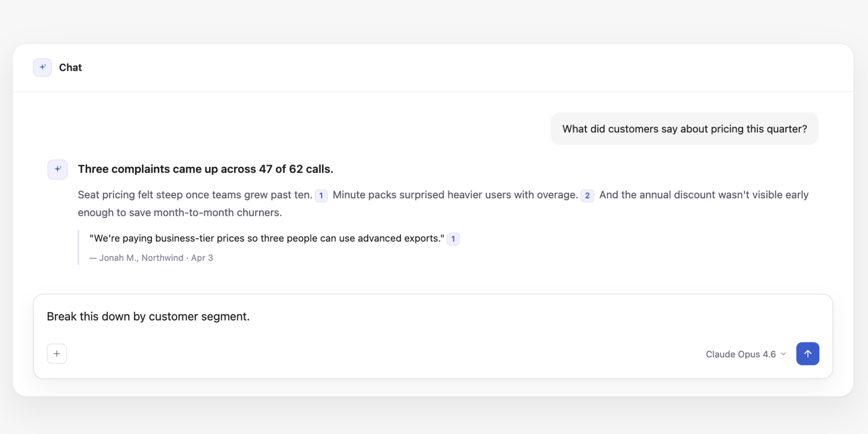
Task: Open citation 1 beside the advanced exports quote
Action: pos(454,238)
